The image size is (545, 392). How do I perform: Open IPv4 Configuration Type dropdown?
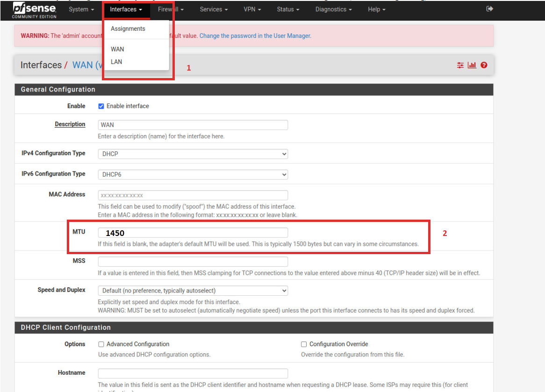click(x=193, y=154)
